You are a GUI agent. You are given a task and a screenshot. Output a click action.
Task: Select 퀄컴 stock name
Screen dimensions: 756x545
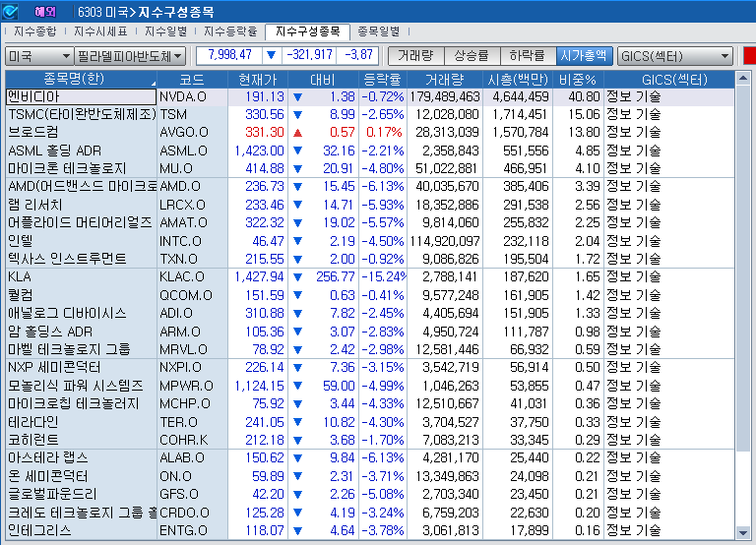pos(21,295)
